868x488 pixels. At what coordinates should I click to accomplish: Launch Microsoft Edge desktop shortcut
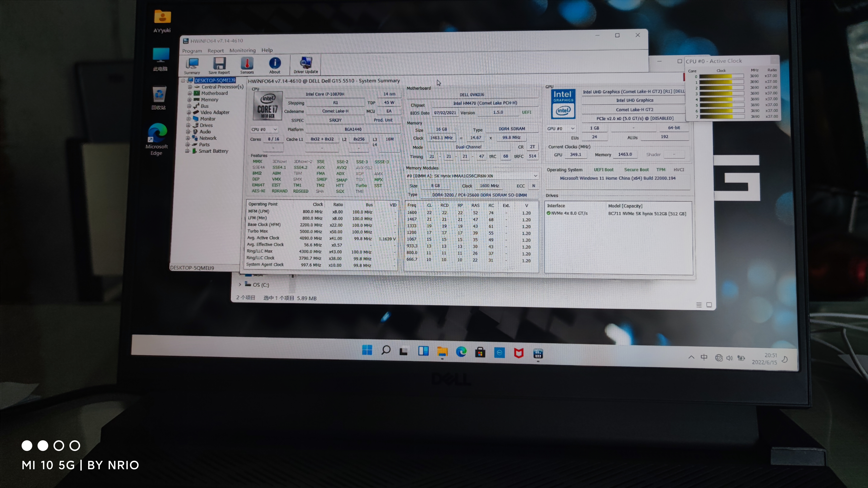point(157,139)
